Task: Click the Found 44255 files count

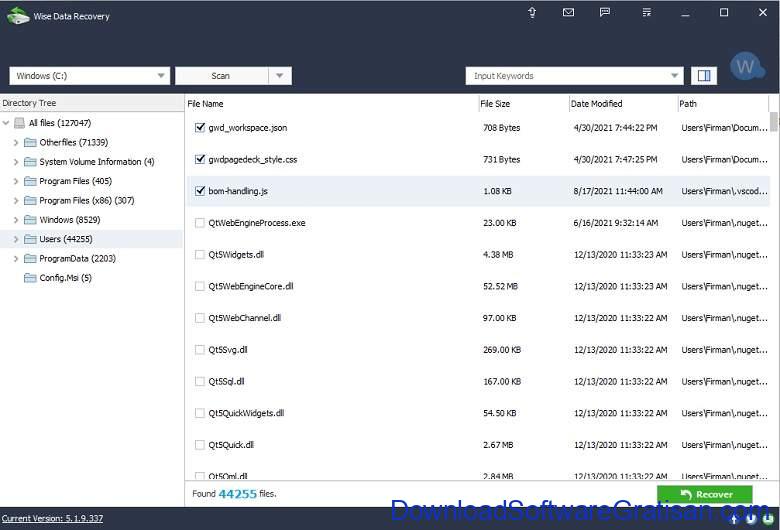Action: (234, 494)
